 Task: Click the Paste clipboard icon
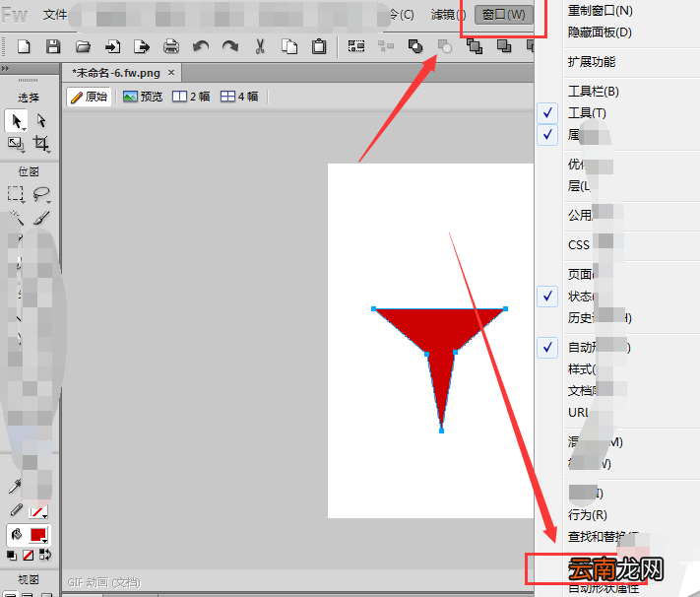(319, 46)
